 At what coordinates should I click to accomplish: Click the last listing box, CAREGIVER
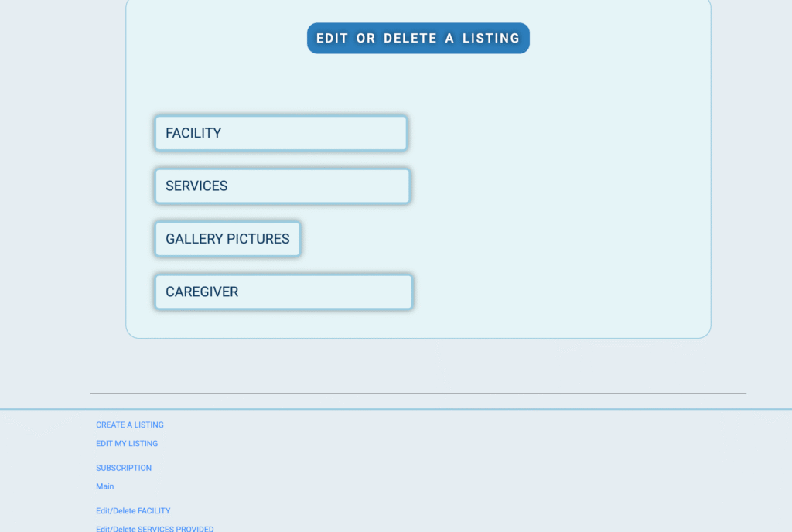click(283, 292)
